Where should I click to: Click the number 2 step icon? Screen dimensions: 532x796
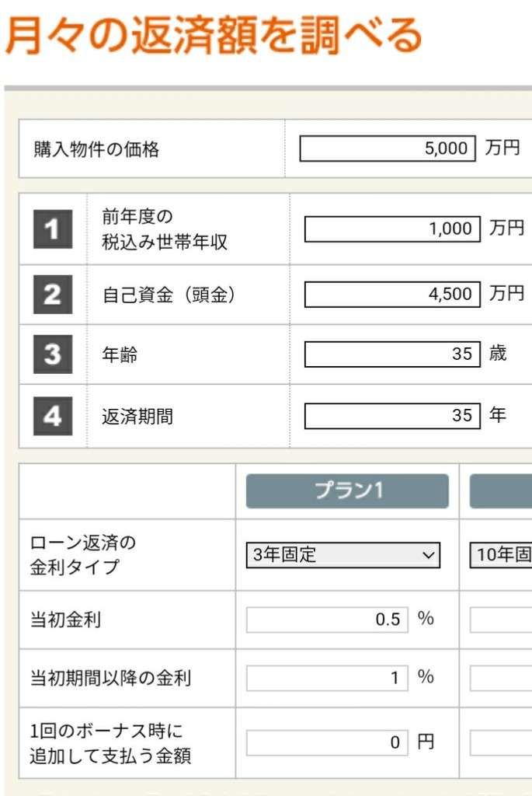[x=52, y=295]
